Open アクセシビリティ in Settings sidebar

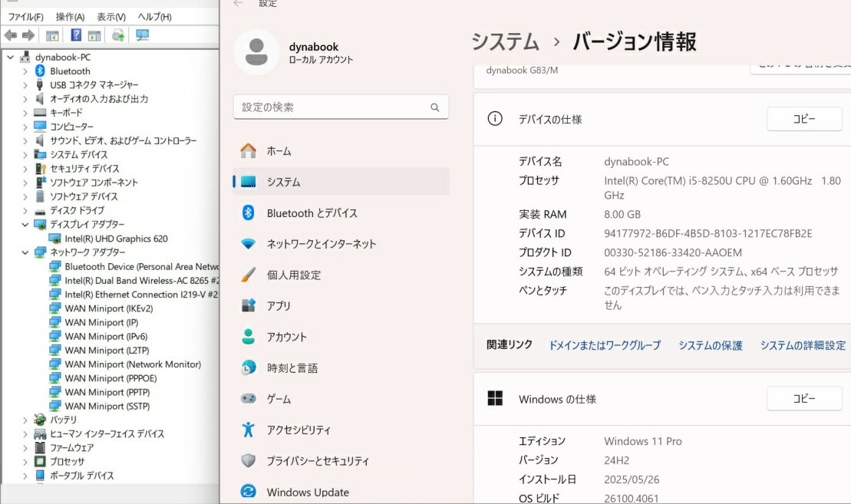pos(299,430)
